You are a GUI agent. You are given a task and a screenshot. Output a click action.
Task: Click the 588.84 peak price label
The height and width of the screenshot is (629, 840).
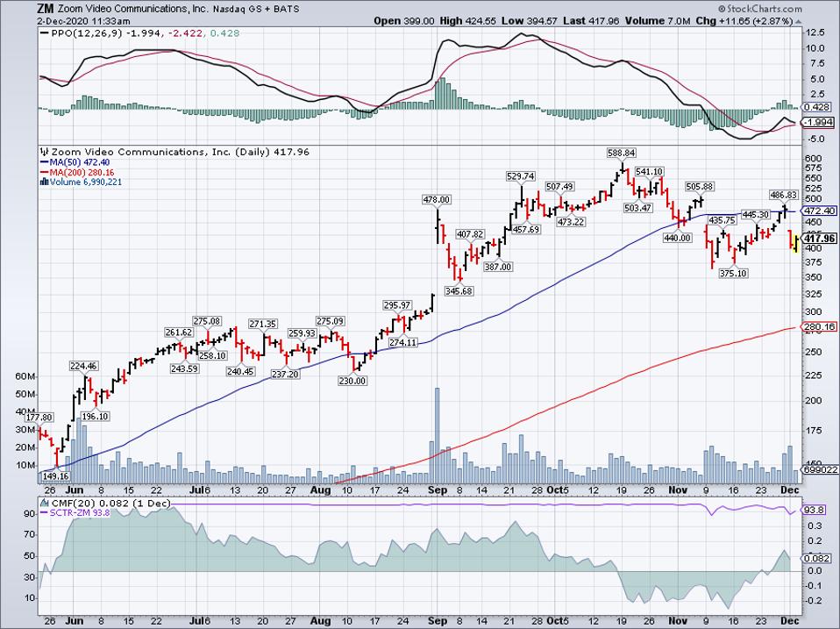(x=622, y=153)
